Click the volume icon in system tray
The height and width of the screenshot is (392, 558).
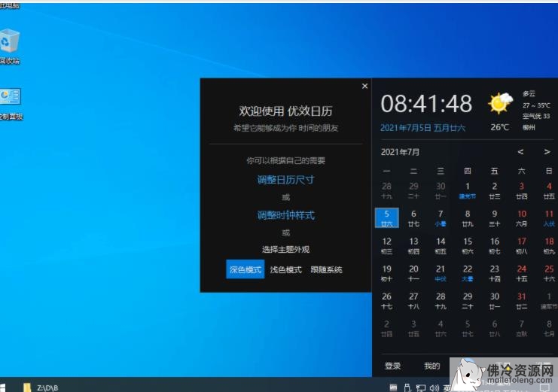coord(433,387)
